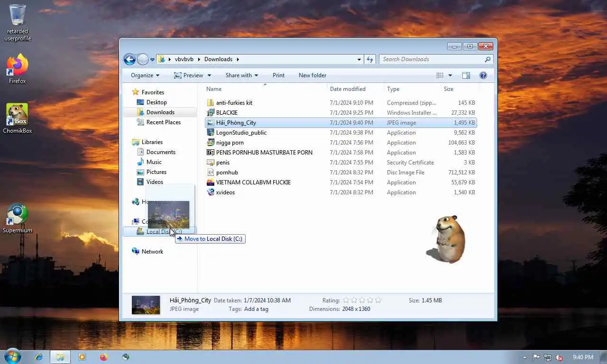Open the taskbar clock showing 9:40 PM
The height and width of the screenshot is (364, 607).
[583, 357]
